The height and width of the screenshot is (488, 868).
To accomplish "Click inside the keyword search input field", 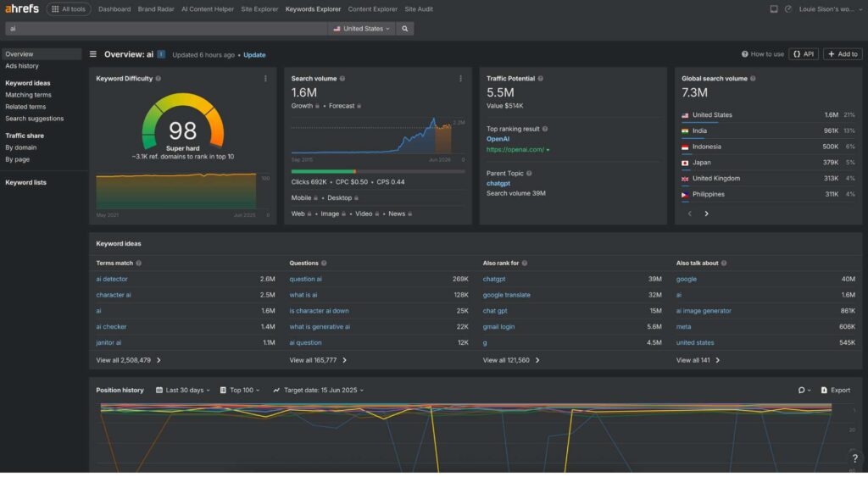I will coord(170,28).
